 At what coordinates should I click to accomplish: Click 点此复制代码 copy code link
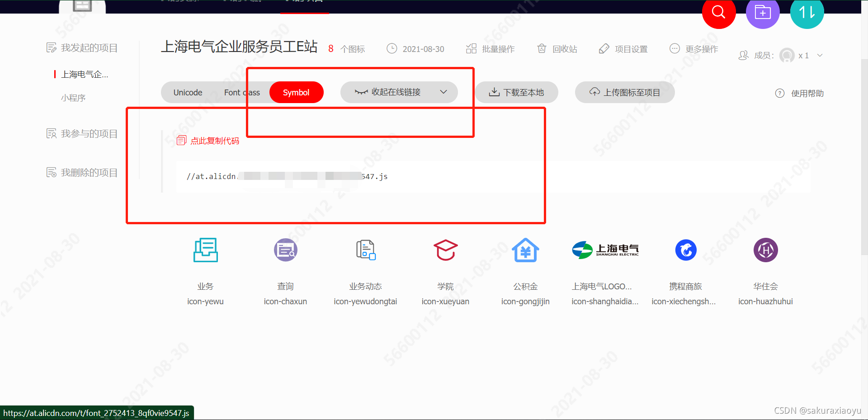(208, 141)
